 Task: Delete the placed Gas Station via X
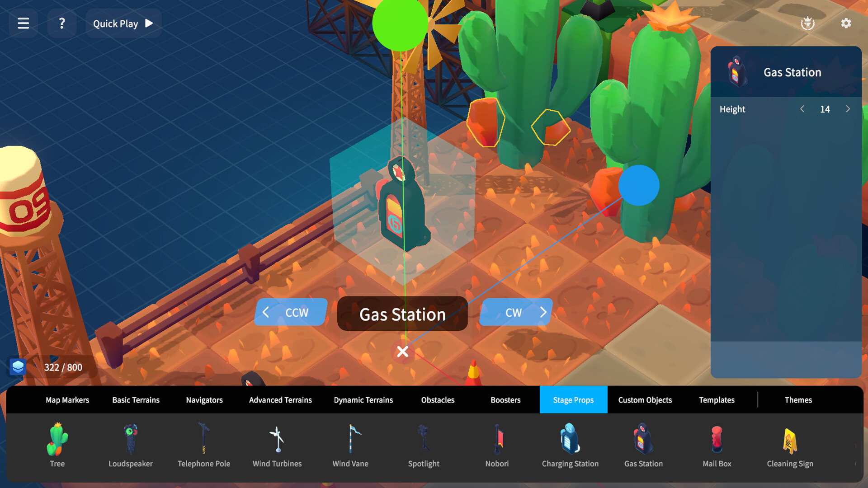(402, 352)
